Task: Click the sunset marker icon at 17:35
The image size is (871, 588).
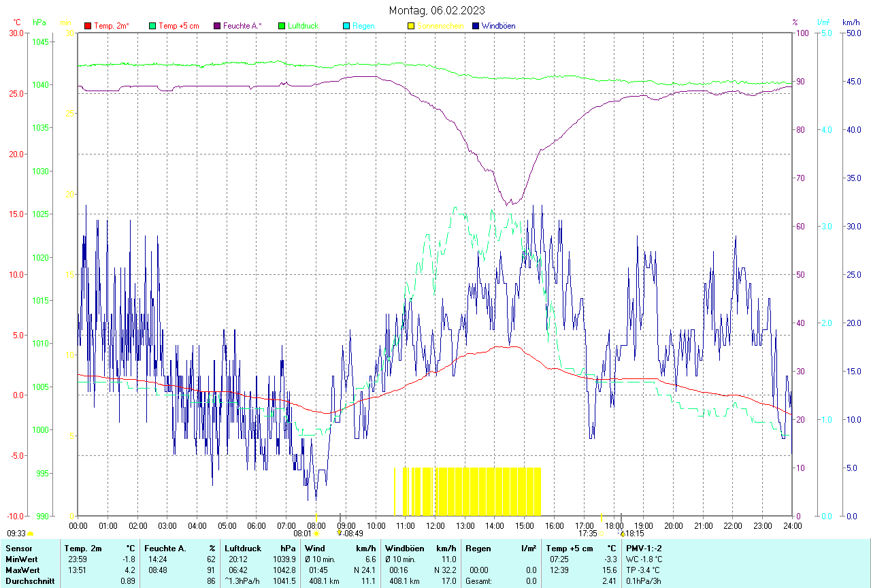Action: click(x=602, y=534)
